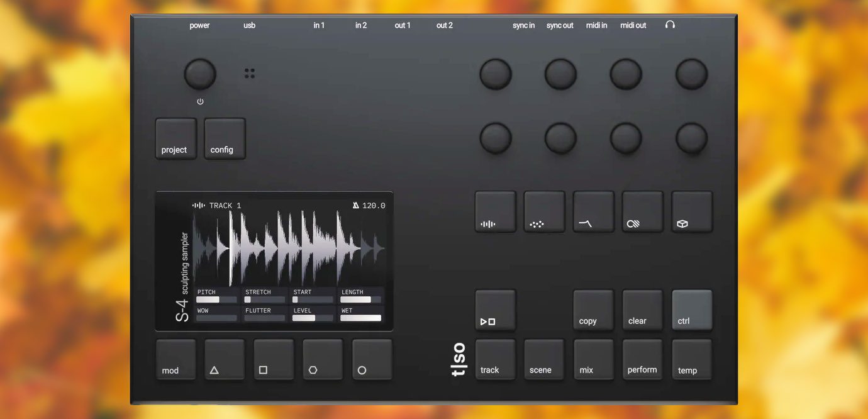The height and width of the screenshot is (419, 868).
Task: Click the knob above the power symbol
Action: 200,74
